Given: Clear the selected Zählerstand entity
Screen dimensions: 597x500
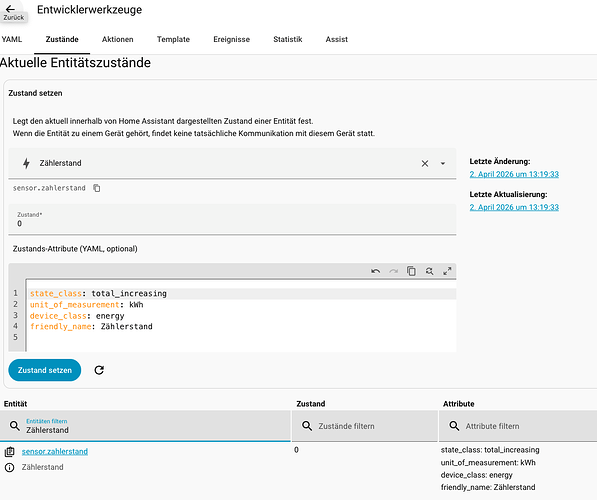Looking at the screenshot, I should pyautogui.click(x=425, y=164).
